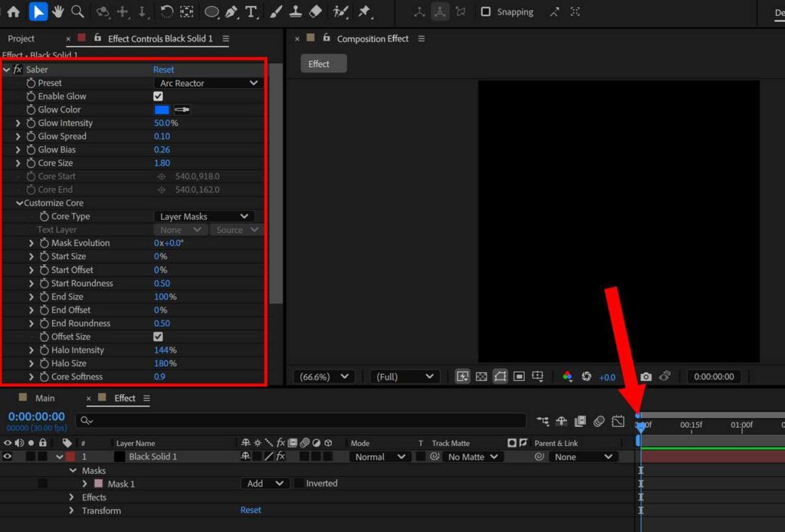Click the Transform Reset link

click(251, 510)
